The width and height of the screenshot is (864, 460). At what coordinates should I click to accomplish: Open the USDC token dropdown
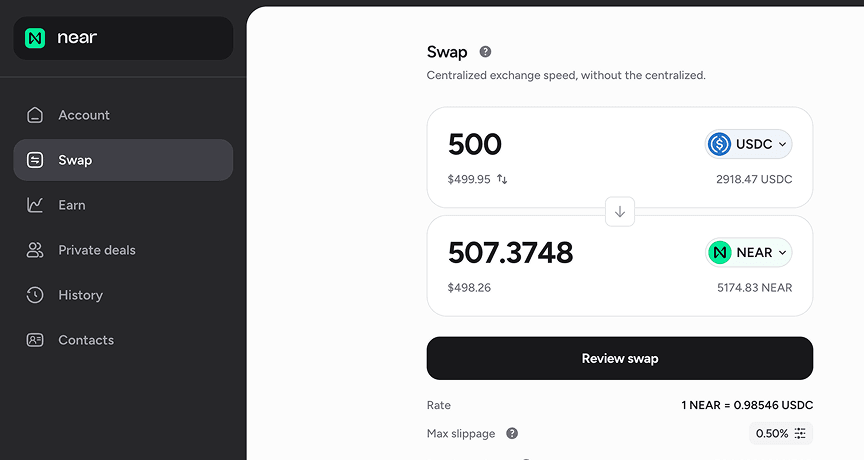click(748, 144)
